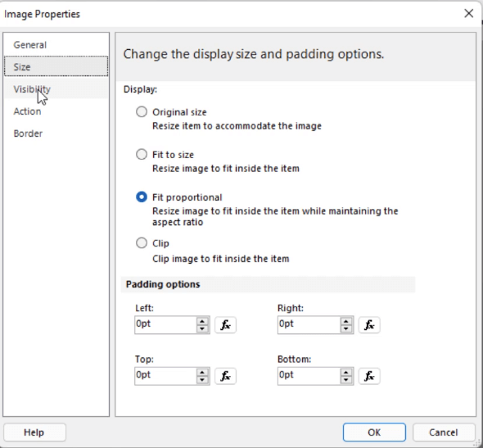This screenshot has height=448, width=483.
Task: Open expression editor for Bottom padding
Action: (x=369, y=376)
